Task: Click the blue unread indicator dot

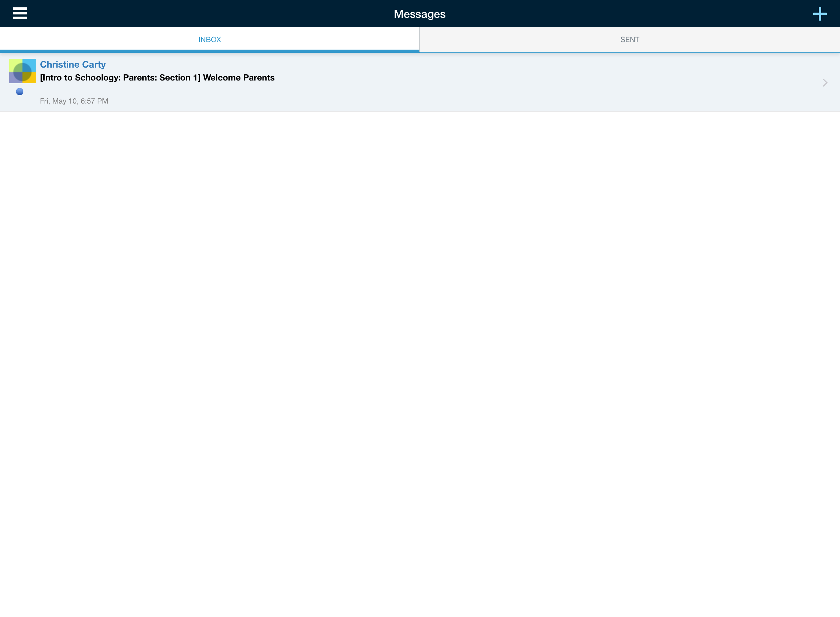Action: (x=20, y=92)
